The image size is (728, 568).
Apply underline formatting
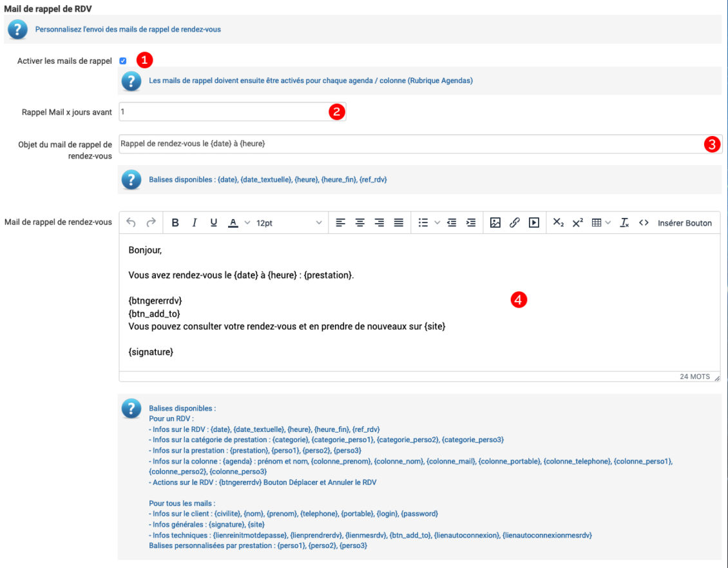pyautogui.click(x=213, y=222)
